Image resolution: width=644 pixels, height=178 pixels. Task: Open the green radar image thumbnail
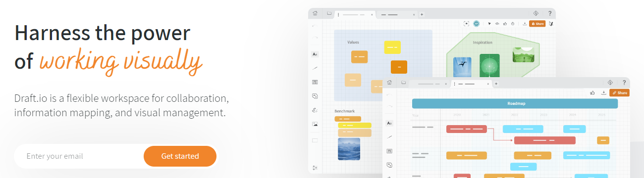tap(489, 66)
